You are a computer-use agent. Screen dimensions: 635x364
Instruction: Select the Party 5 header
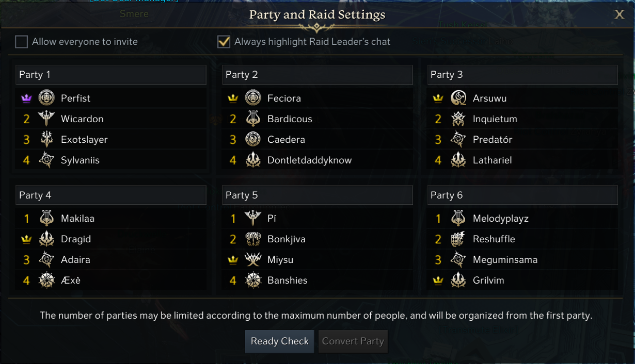click(317, 195)
